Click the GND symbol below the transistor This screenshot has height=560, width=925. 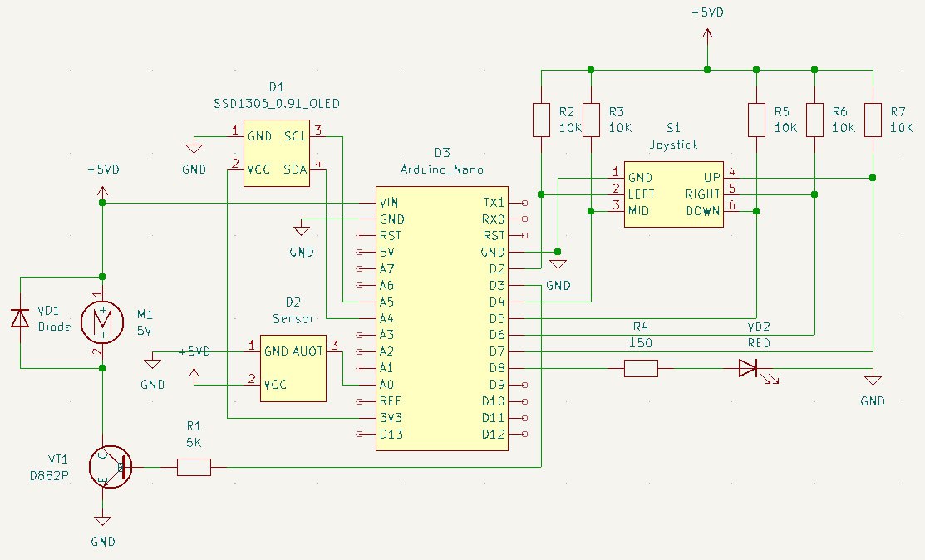coord(102,522)
